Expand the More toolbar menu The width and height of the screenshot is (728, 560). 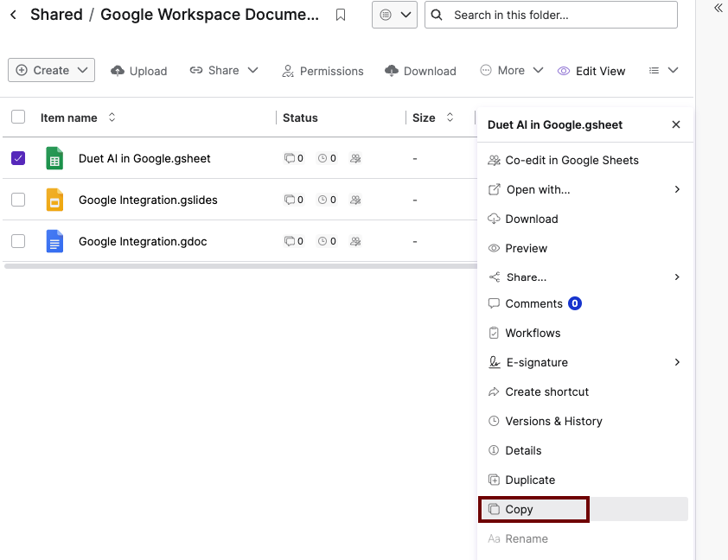511,70
